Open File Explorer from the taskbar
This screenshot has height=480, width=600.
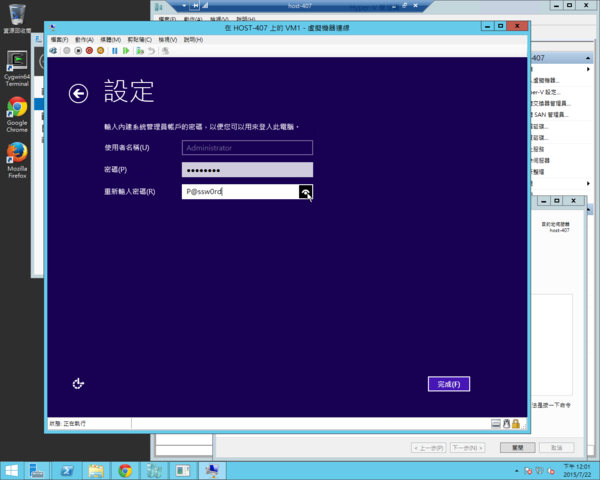point(96,471)
